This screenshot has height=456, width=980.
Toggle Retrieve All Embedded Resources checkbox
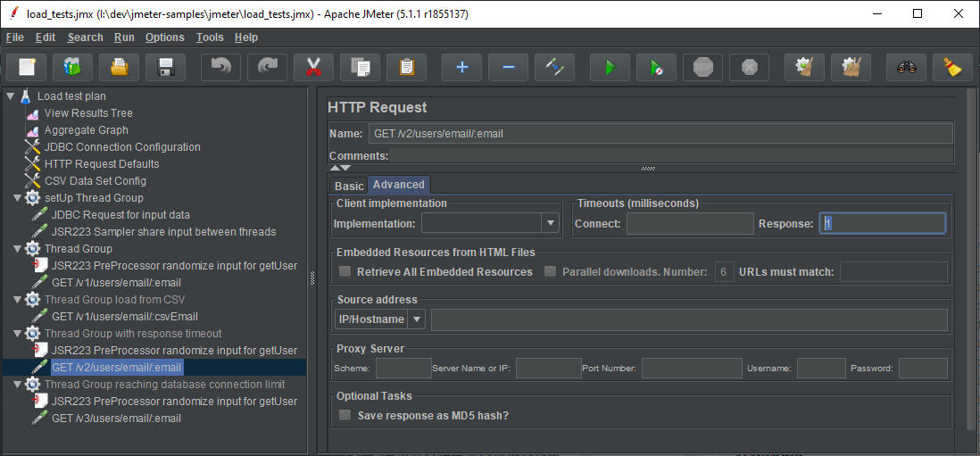(x=345, y=271)
